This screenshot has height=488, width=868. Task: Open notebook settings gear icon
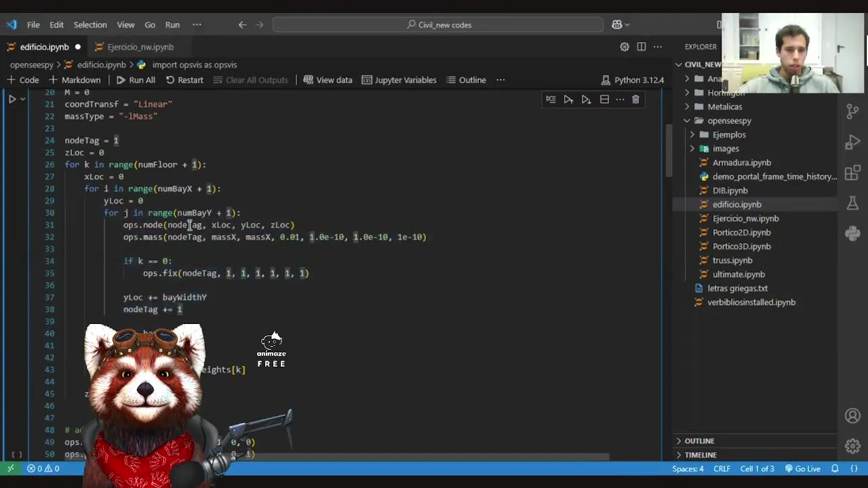coord(625,47)
